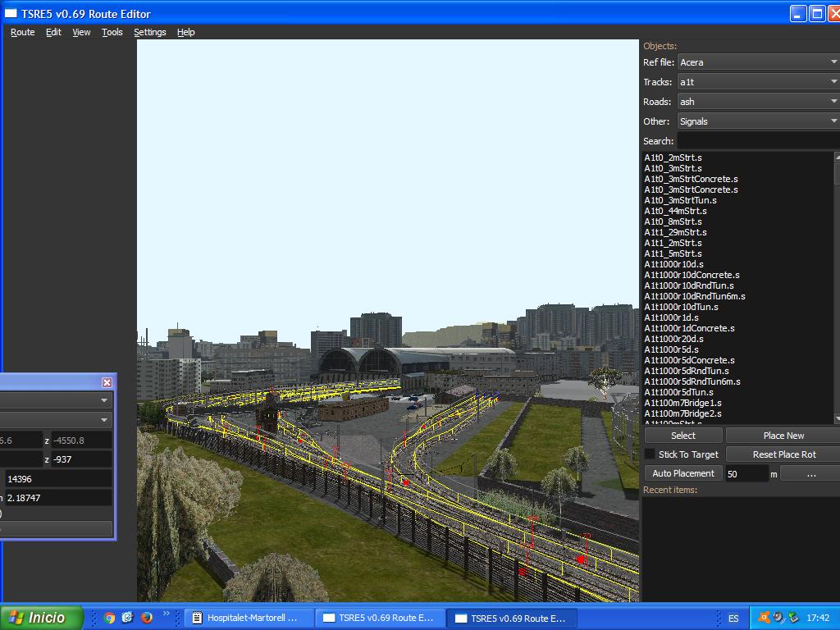
Task: Click the Reset Place Rot button
Action: click(x=783, y=454)
